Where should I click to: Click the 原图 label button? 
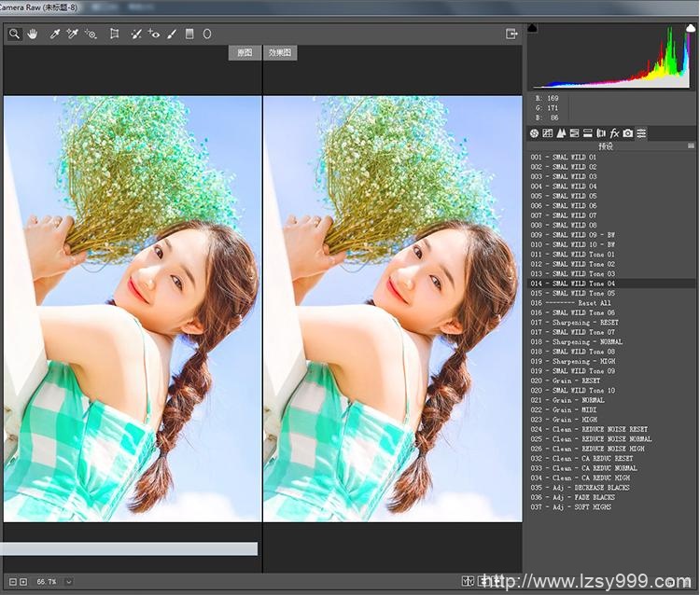[245, 53]
